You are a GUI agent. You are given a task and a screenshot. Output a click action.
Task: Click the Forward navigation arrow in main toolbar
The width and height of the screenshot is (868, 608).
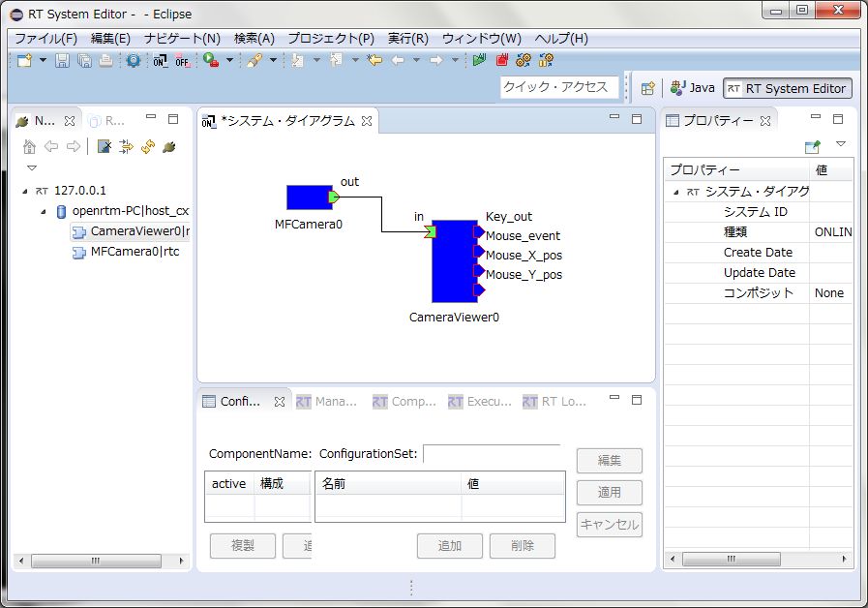(436, 60)
